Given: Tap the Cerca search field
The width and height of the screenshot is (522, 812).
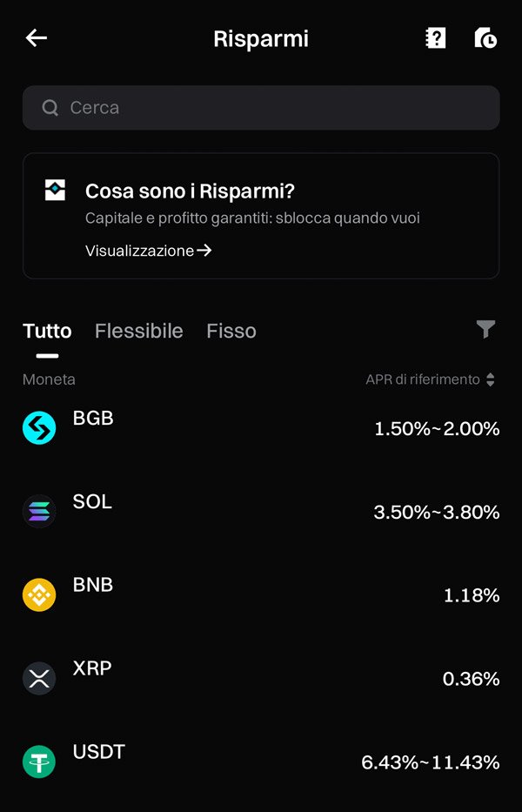Looking at the screenshot, I should coord(261,107).
